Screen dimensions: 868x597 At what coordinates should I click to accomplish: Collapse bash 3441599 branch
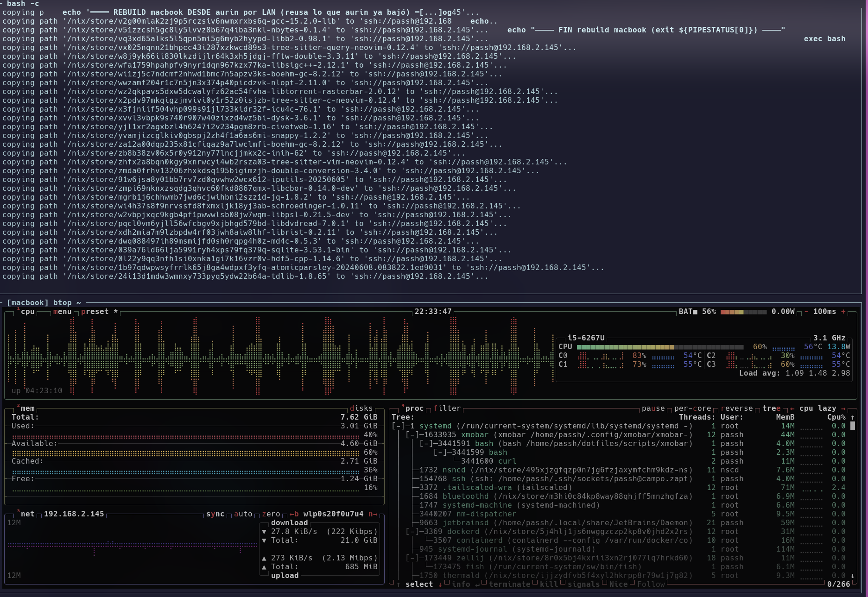tap(440, 452)
